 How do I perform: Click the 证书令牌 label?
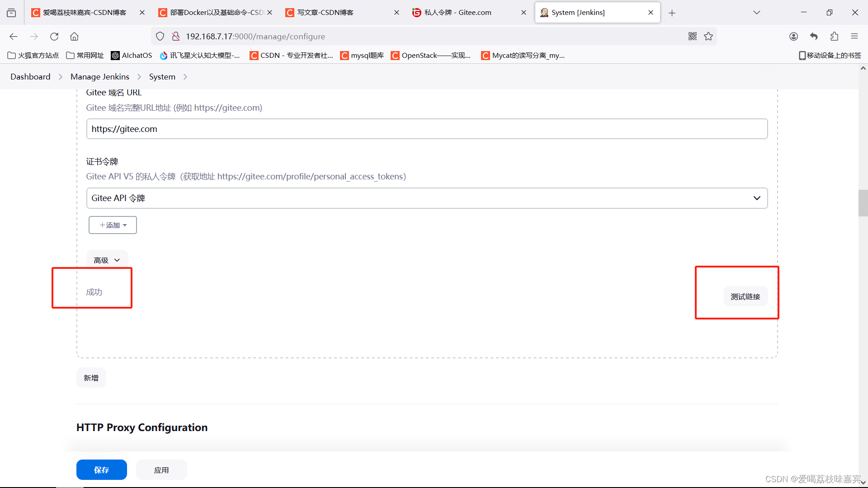click(x=102, y=162)
